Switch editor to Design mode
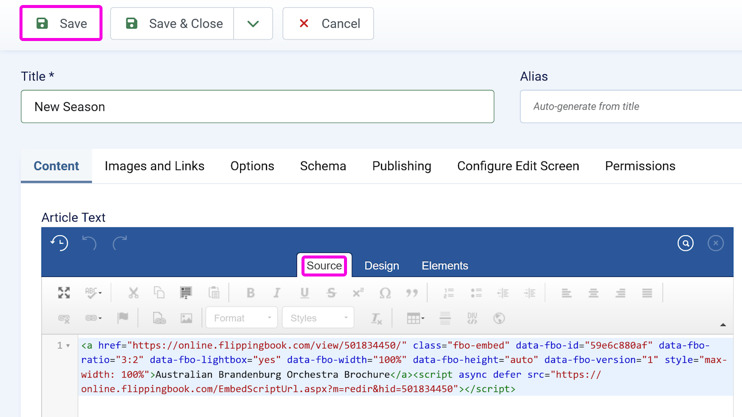Viewport: 742px width, 417px height. (381, 266)
